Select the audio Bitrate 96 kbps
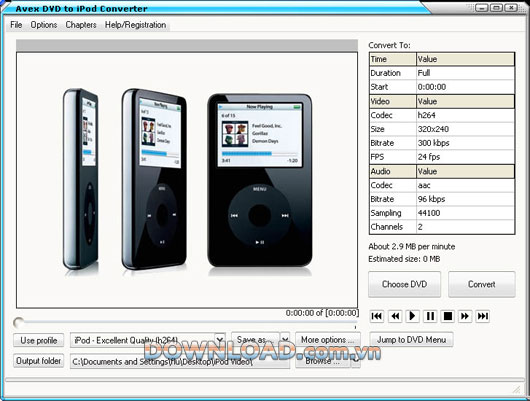Viewport: 530px width, 401px height. (465, 199)
